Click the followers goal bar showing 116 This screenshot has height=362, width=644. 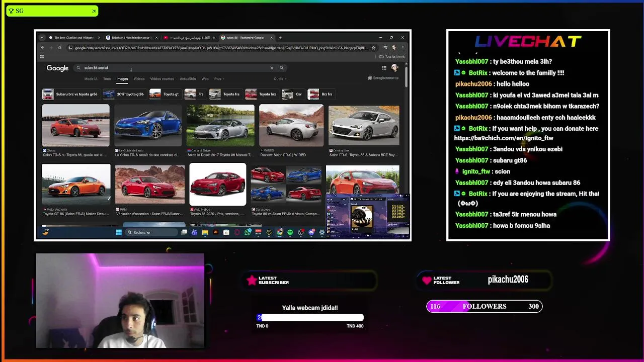pyautogui.click(x=485, y=306)
